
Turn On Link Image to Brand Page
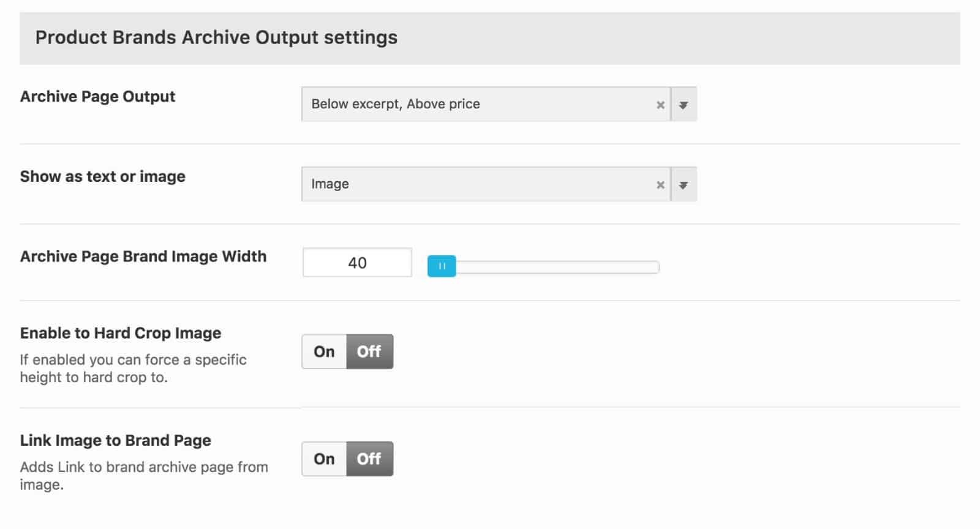324,459
